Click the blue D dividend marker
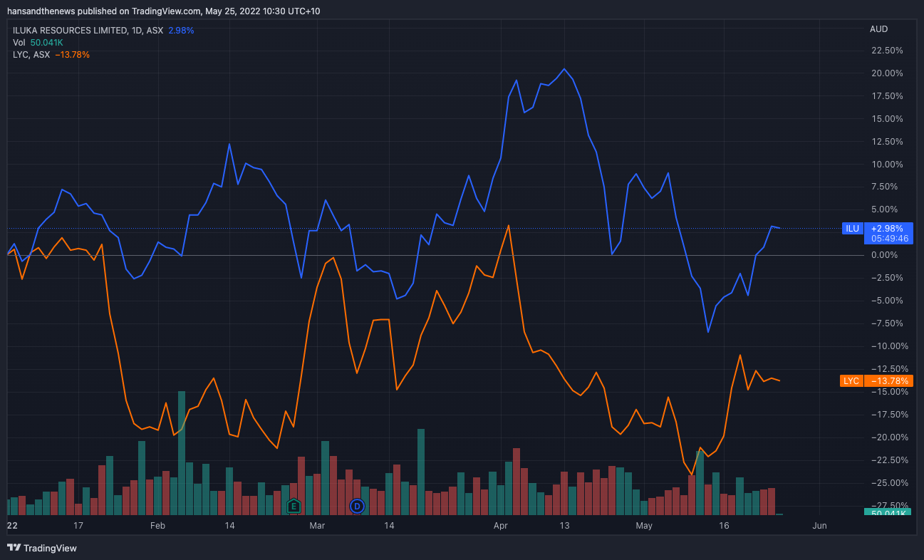This screenshot has height=560, width=924. [x=357, y=506]
